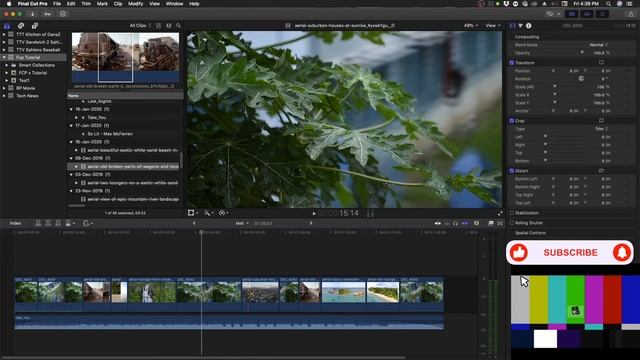Open the Mark menu
Image resolution: width=640 pixels, height=360 pixels.
tap(102, 4)
